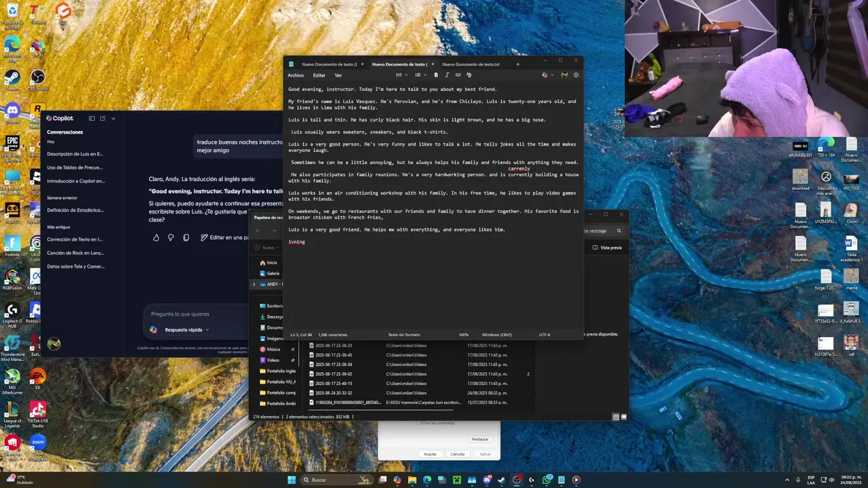Open conversation Introducción a Copilot
The image size is (868, 488).
pos(75,181)
